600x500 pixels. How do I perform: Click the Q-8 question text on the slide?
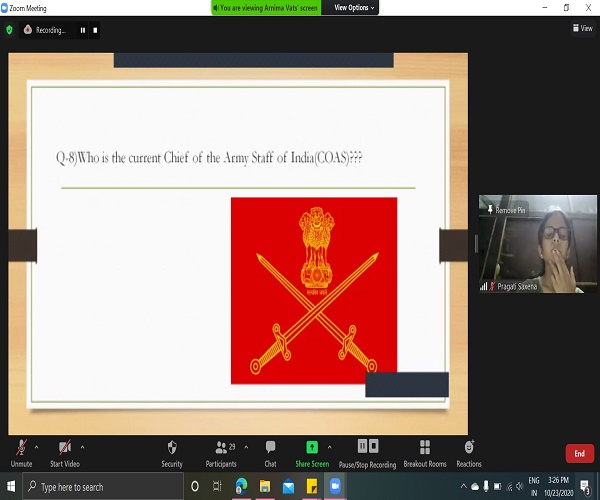[x=209, y=158]
